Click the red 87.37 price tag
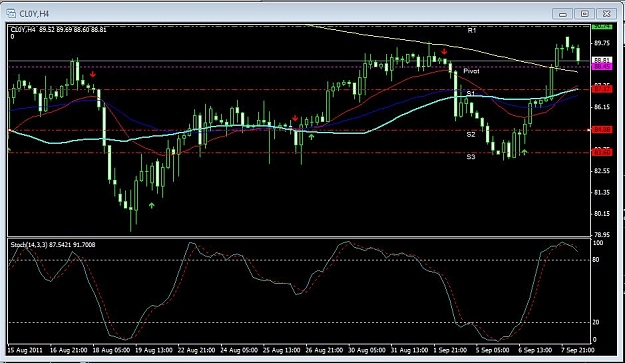 pos(602,89)
